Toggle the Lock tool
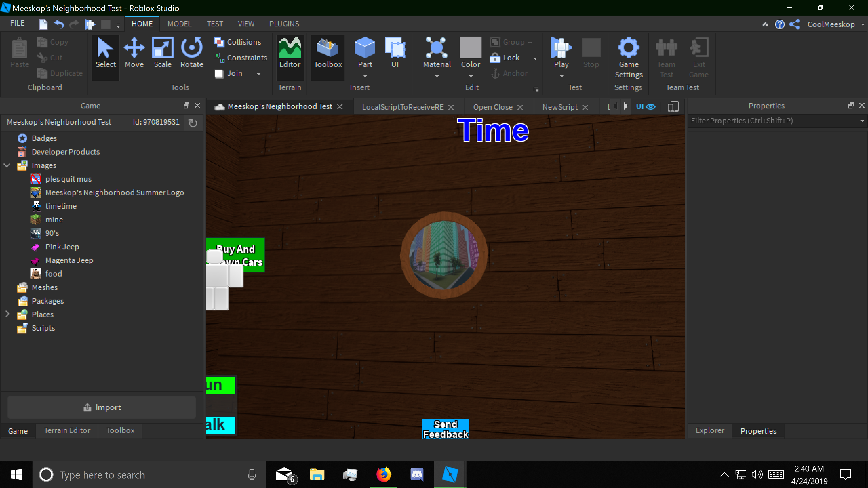 [x=505, y=58]
